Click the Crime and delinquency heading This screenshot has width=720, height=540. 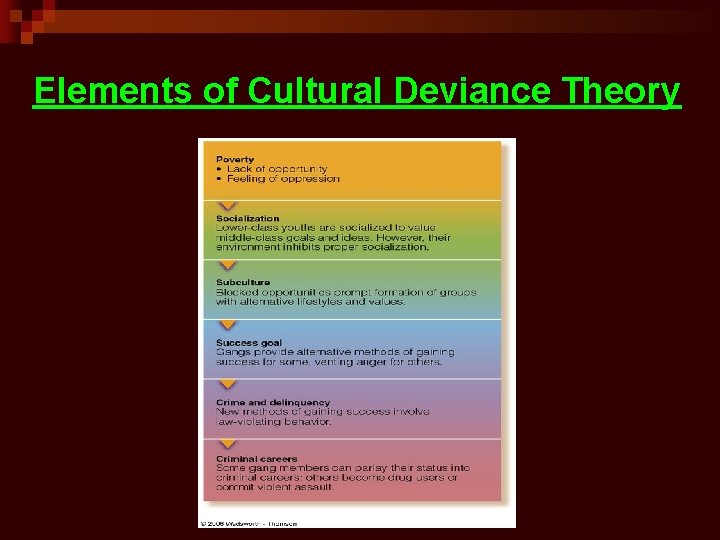(273, 402)
